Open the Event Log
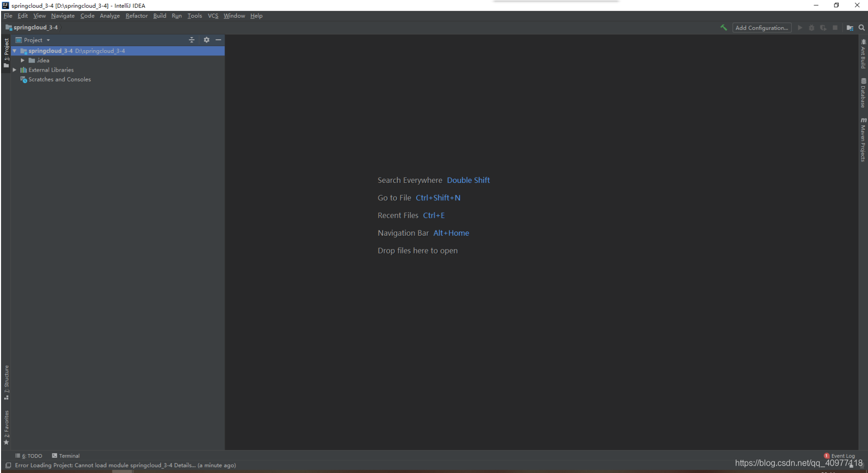The image size is (868, 473). tap(839, 456)
